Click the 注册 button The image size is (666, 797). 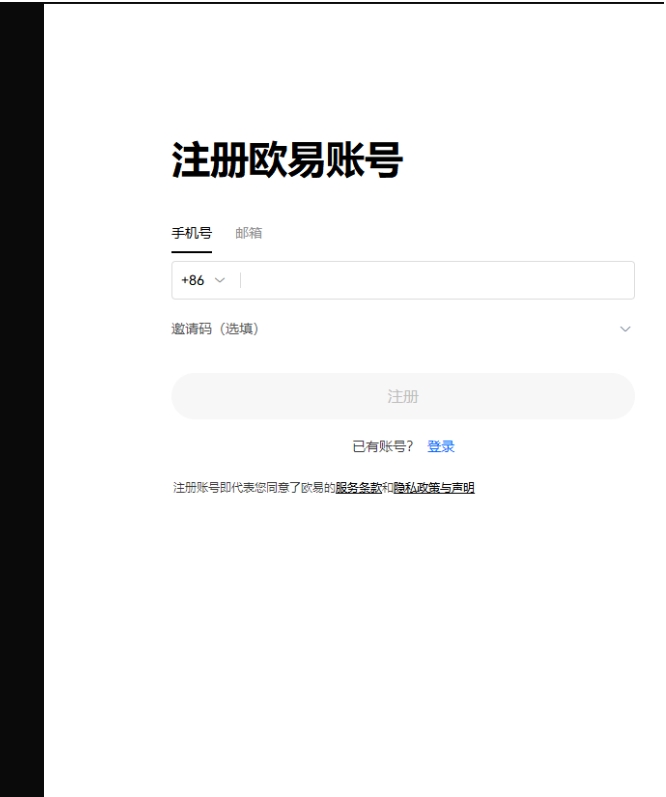(403, 396)
